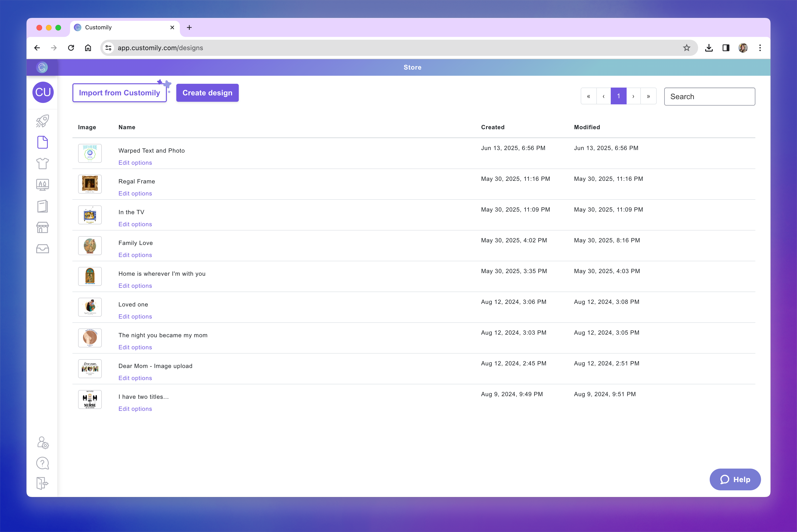
Task: Click the Search input field
Action: tap(709, 97)
